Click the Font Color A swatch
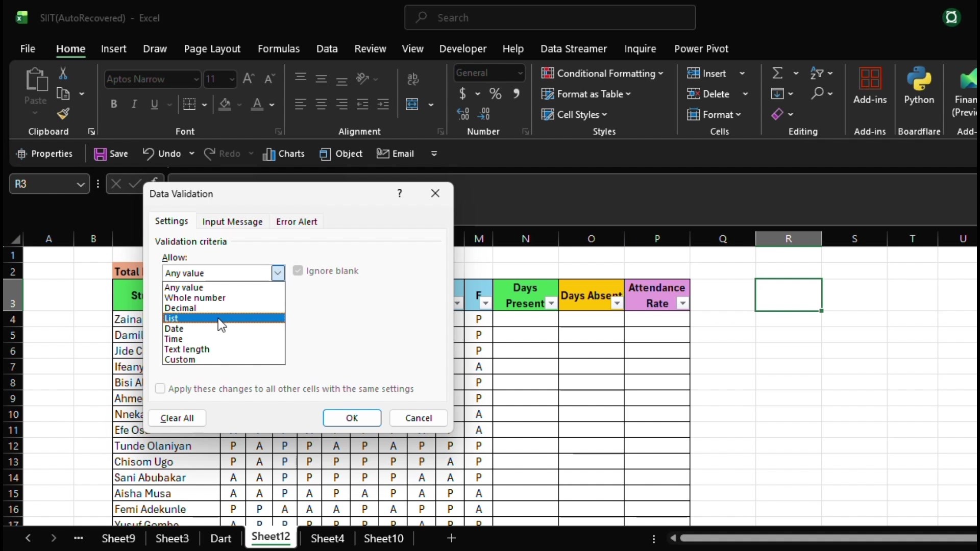Screen dimensions: 980x551 click(x=257, y=104)
